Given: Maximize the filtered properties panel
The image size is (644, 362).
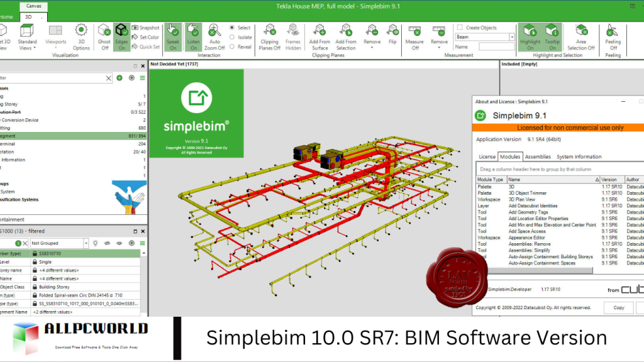Looking at the screenshot, I should click(x=135, y=231).
